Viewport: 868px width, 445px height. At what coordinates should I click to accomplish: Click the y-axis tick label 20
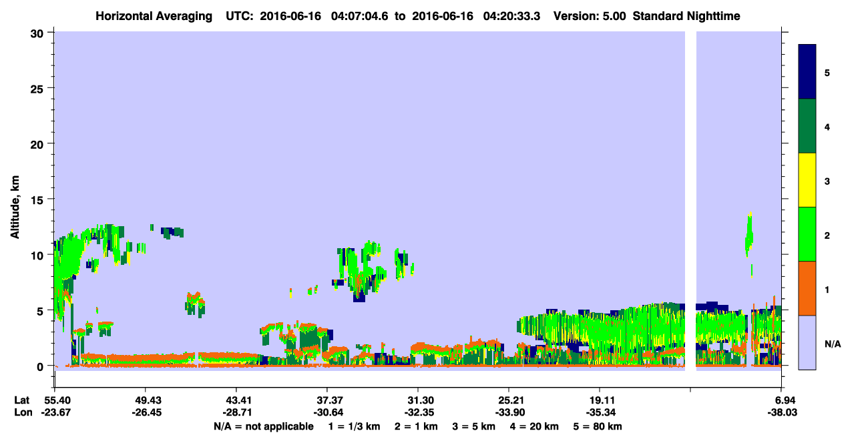[39, 143]
